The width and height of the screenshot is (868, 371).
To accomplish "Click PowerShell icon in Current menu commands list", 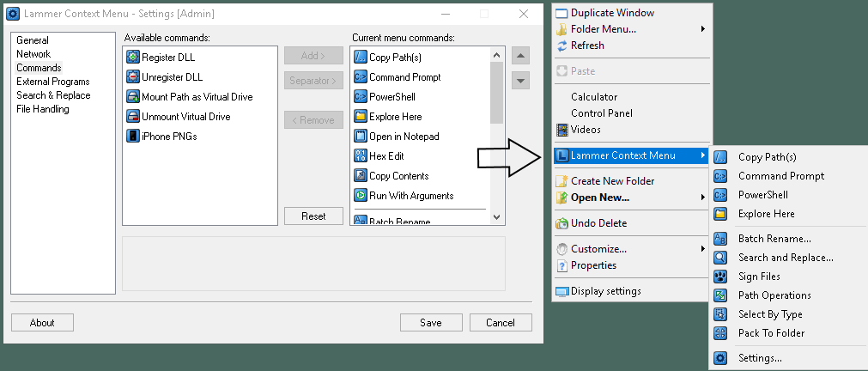I will coord(361,97).
